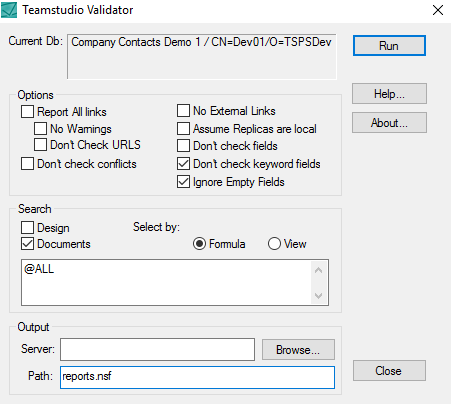Click the formula box scroll down arrow
Image resolution: width=451 pixels, height=404 pixels.
coord(318,296)
